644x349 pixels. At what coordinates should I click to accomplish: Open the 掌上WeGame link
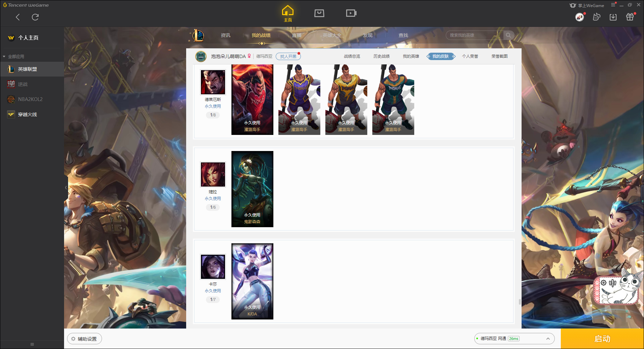point(587,5)
